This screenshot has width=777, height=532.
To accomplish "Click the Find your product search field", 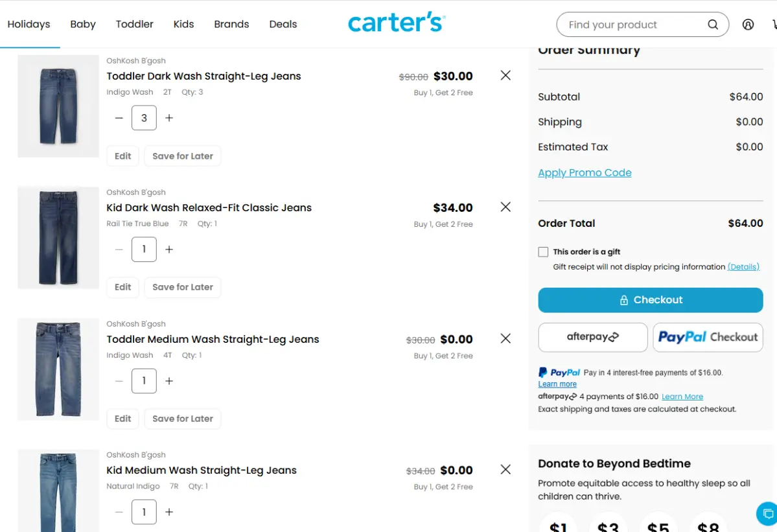I will click(629, 24).
